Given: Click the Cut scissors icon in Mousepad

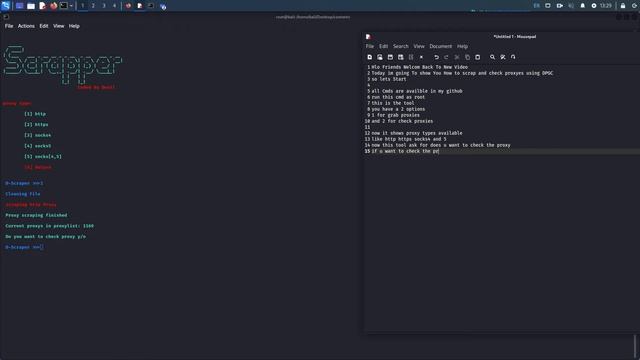Looking at the screenshot, I should pyautogui.click(x=457, y=57).
